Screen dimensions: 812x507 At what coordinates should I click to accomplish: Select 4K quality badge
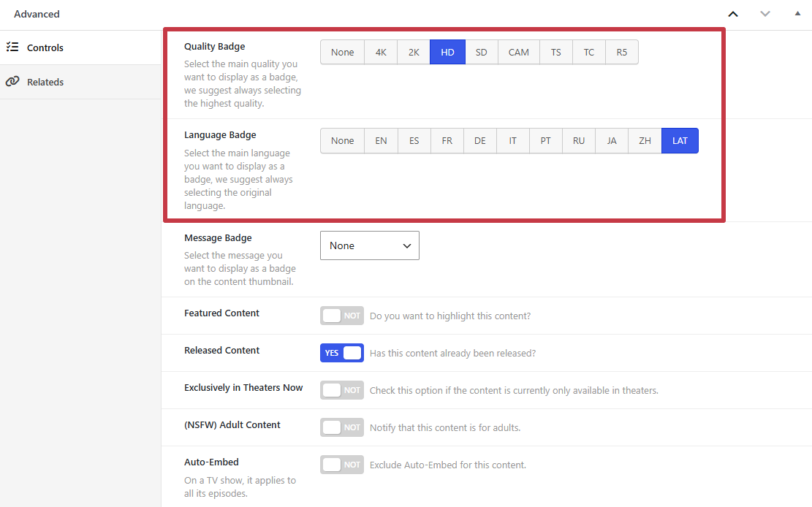[x=381, y=52]
